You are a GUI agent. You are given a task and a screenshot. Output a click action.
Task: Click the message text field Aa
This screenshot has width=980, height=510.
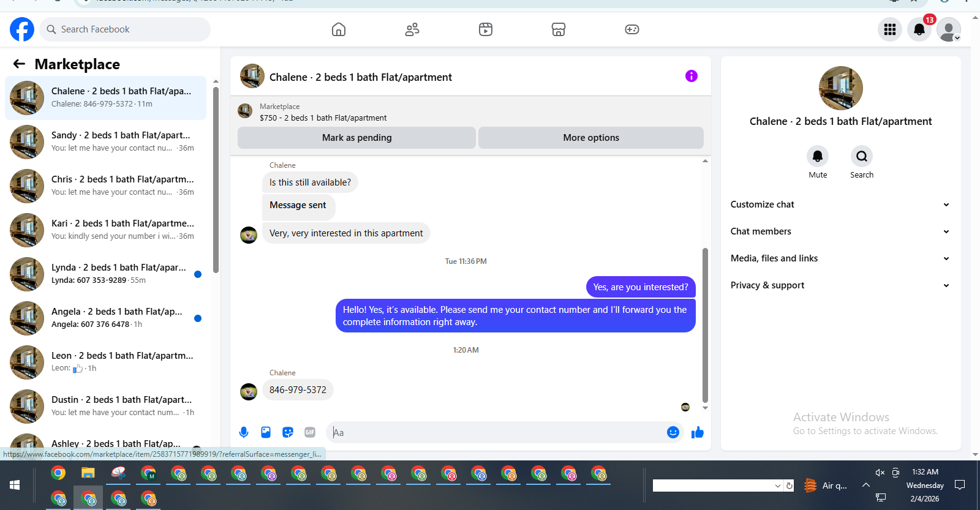[x=496, y=432]
